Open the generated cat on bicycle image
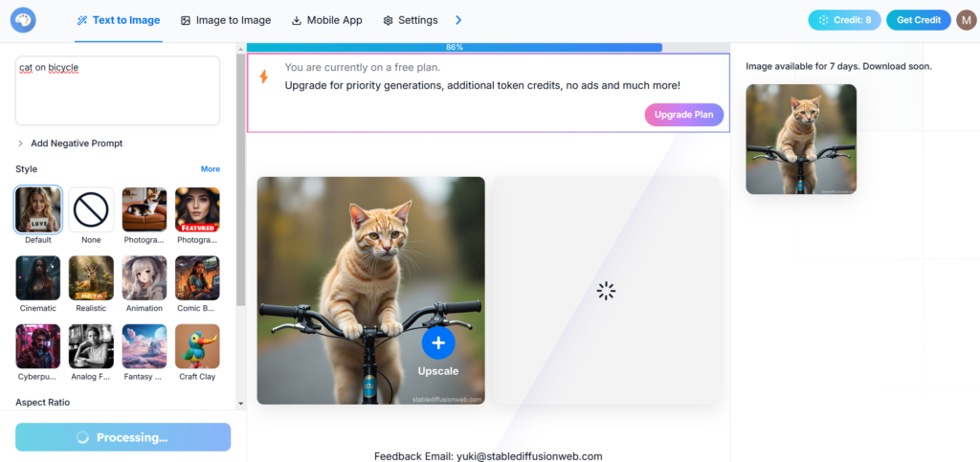This screenshot has height=462, width=980. point(370,291)
